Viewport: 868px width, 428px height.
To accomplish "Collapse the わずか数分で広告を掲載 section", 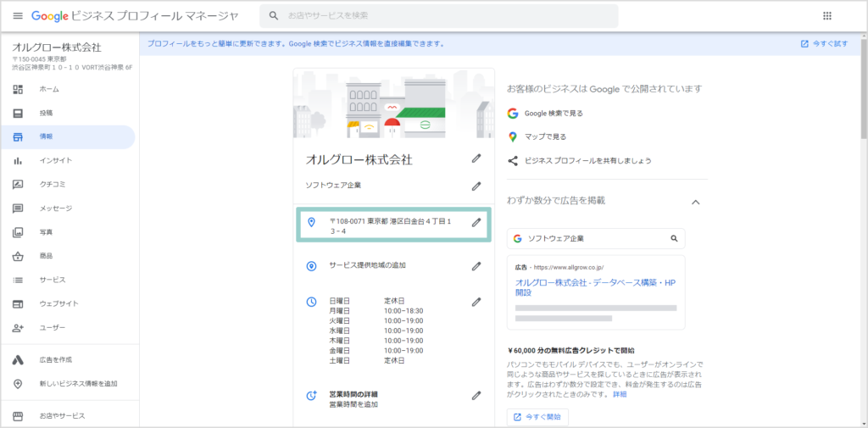I will pos(696,202).
